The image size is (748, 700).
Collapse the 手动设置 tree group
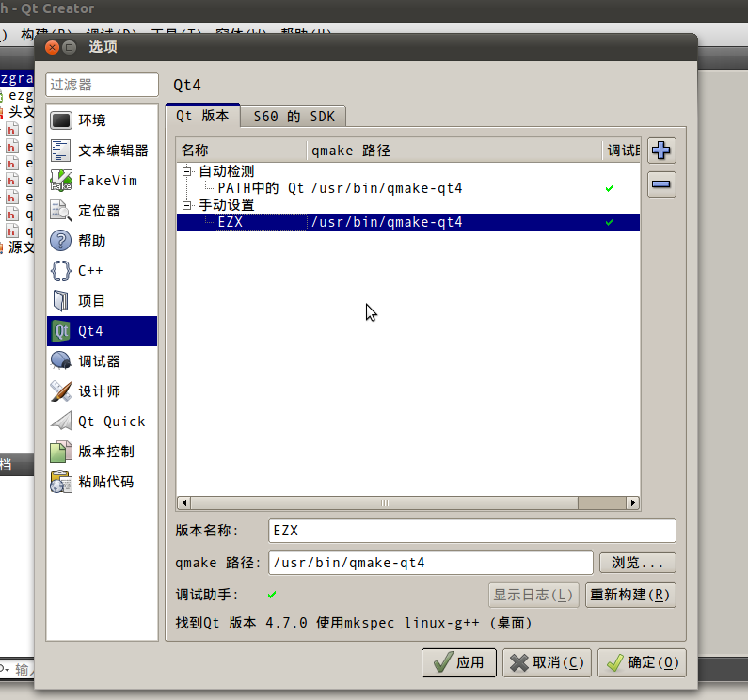[187, 205]
